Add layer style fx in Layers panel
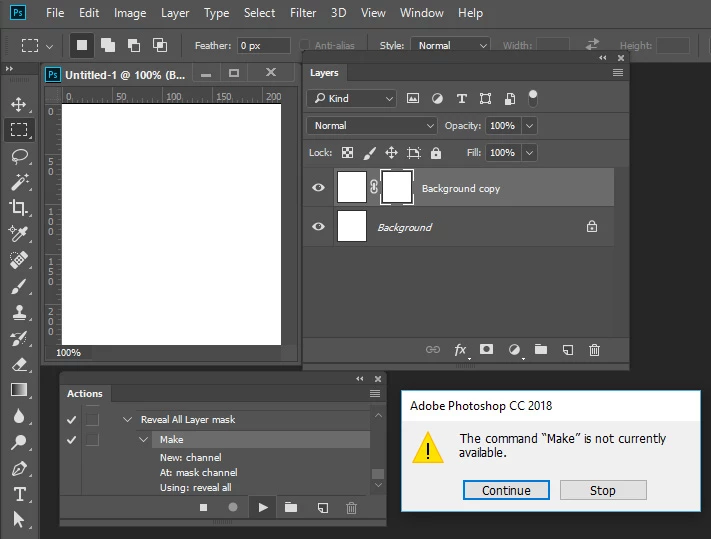 [460, 350]
